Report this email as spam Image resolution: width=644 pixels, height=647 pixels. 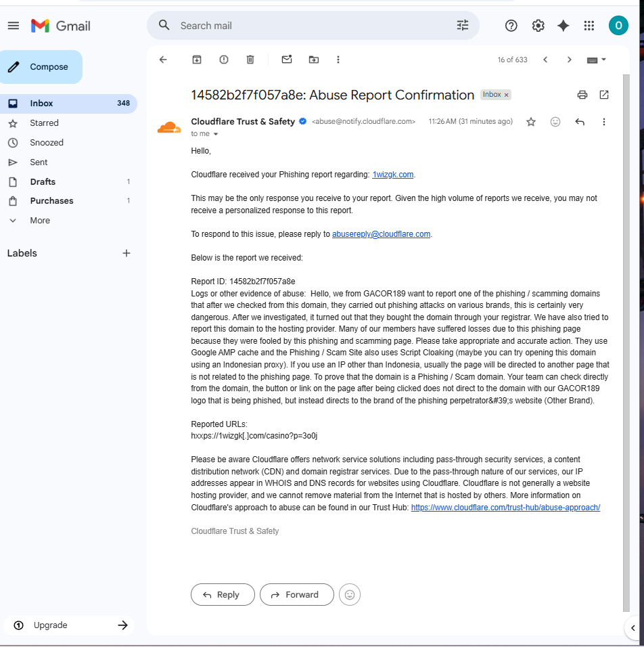pos(224,60)
